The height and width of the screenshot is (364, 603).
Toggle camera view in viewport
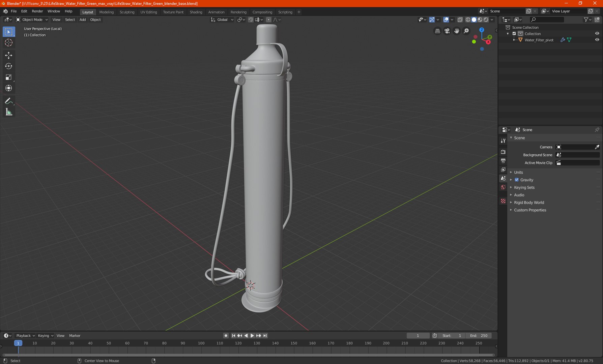[447, 31]
